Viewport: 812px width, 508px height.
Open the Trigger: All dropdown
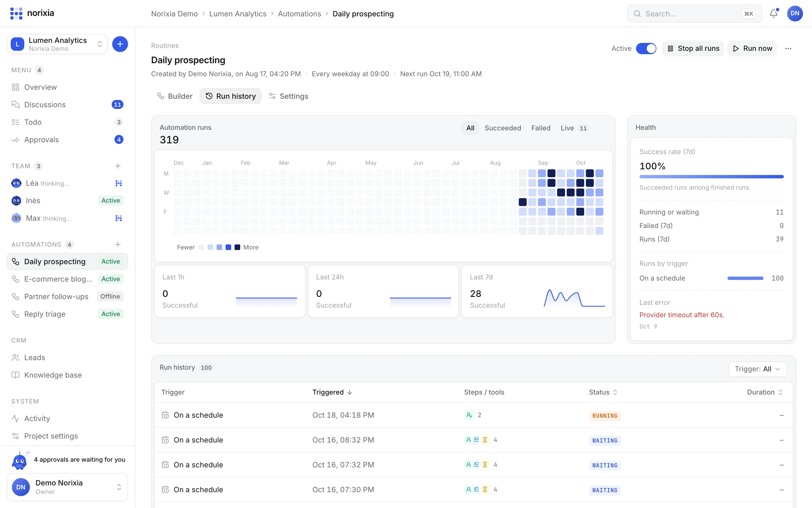(x=758, y=369)
